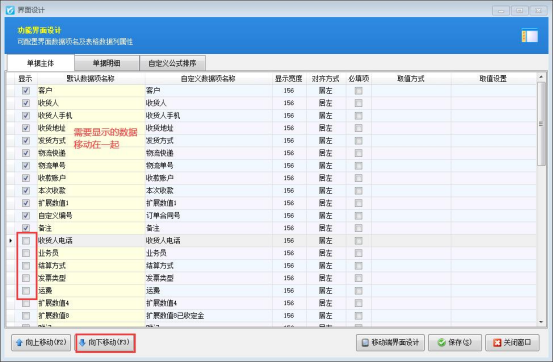Click the vertical scrollbar thumb
554x362 pixels.
(x=541, y=124)
